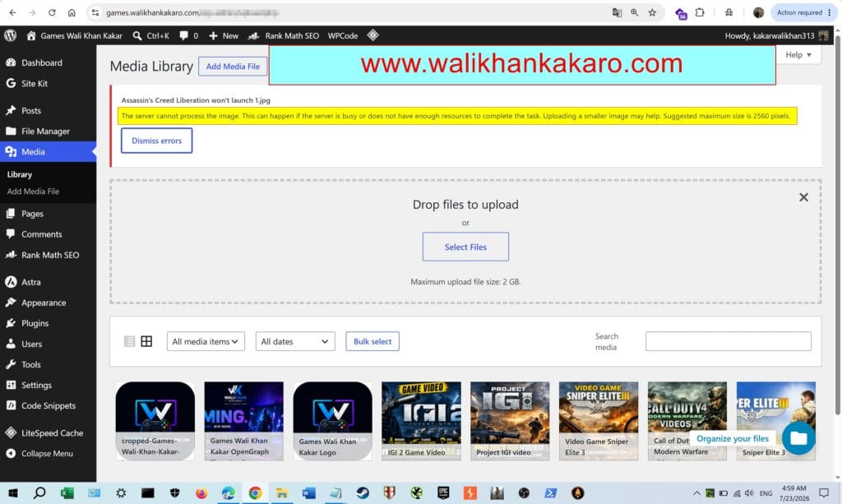Open the comments bubble in admin bar
The height and width of the screenshot is (504, 842).
click(183, 35)
